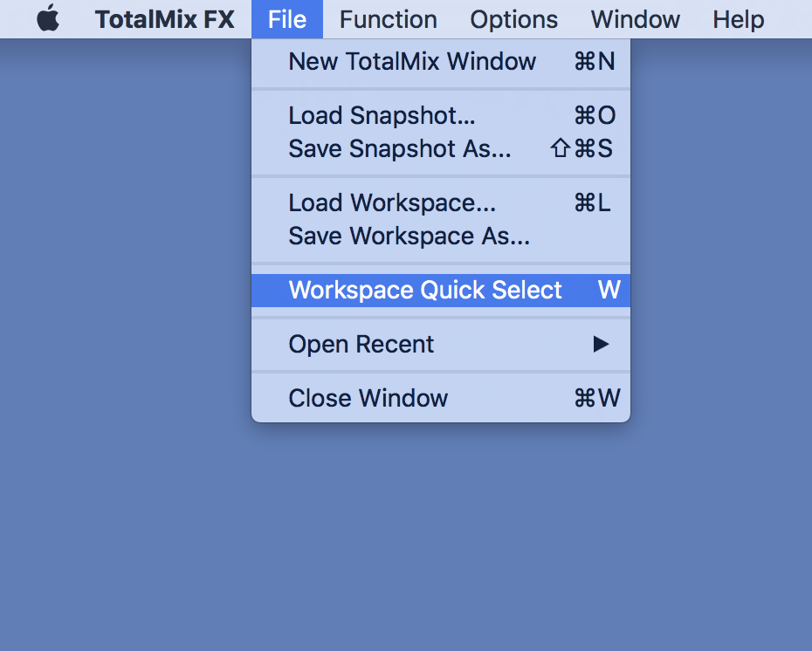The height and width of the screenshot is (651, 812).
Task: Click the ⌘L shortcut label
Action: click(x=592, y=203)
